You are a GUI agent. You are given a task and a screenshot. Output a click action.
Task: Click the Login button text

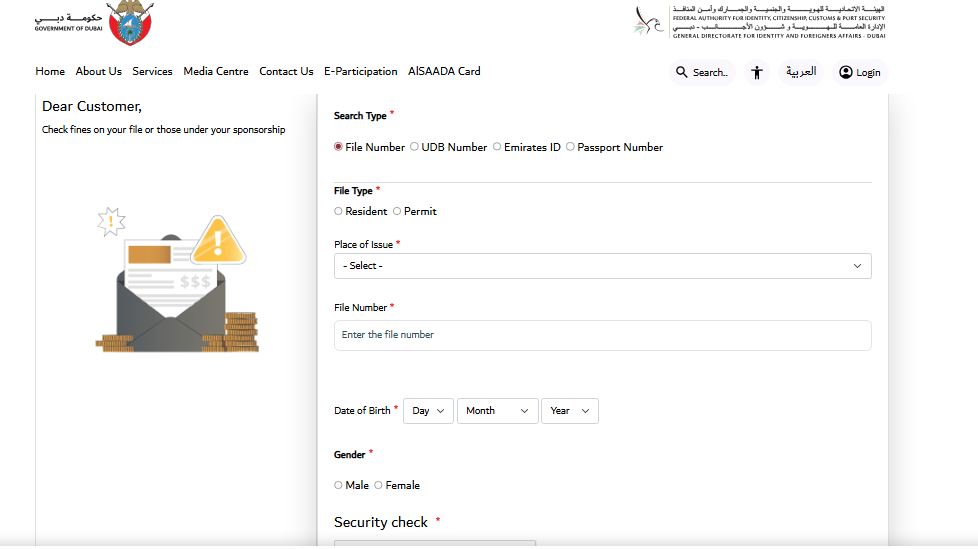868,73
